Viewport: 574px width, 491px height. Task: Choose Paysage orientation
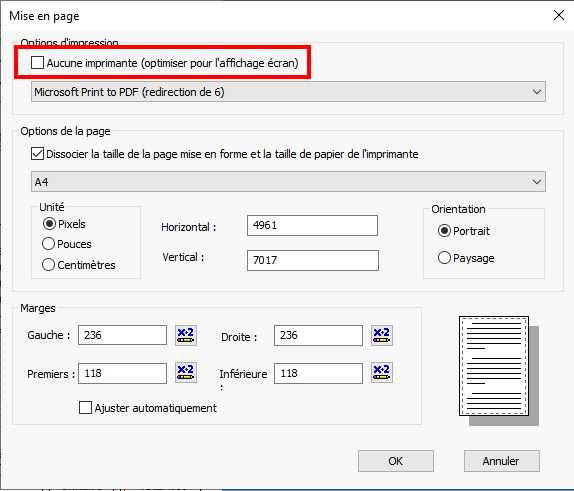[x=444, y=258]
